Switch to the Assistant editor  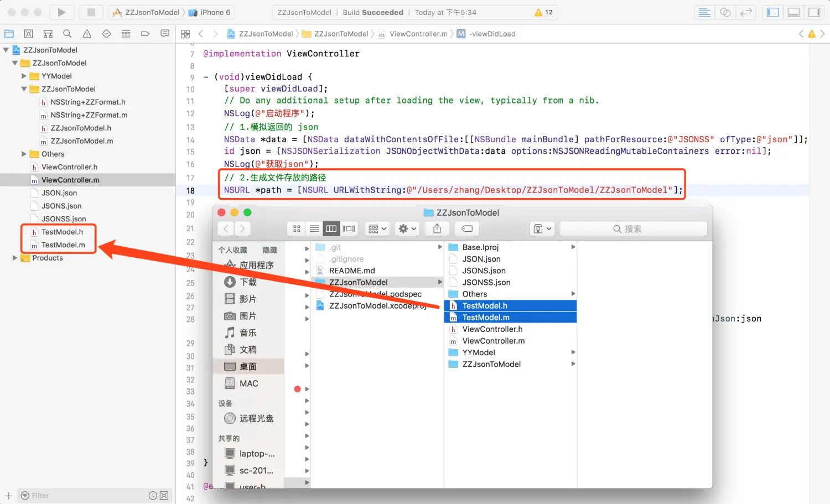coord(725,12)
